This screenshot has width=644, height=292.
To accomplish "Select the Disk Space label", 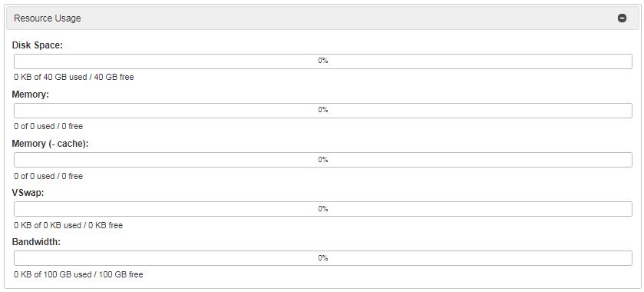I will [38, 45].
